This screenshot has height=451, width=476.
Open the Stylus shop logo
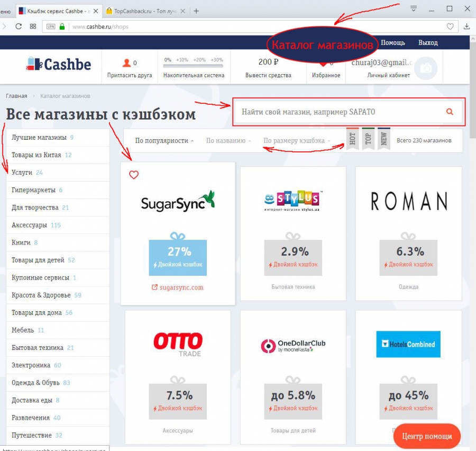[293, 201]
